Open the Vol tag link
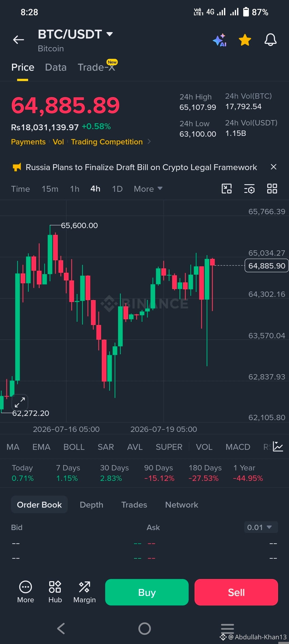 coord(58,142)
